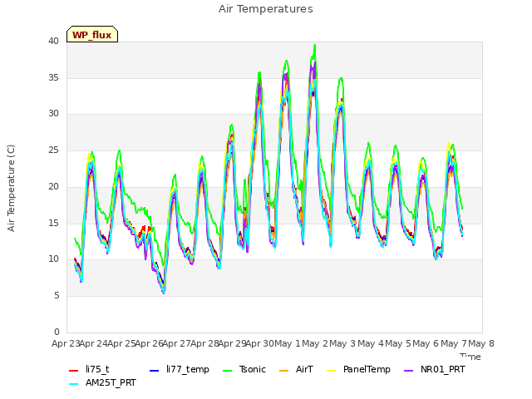This screenshot has width=532, height=399.
Task: Click the May 6 x-axis tick label
Action: [426, 343]
